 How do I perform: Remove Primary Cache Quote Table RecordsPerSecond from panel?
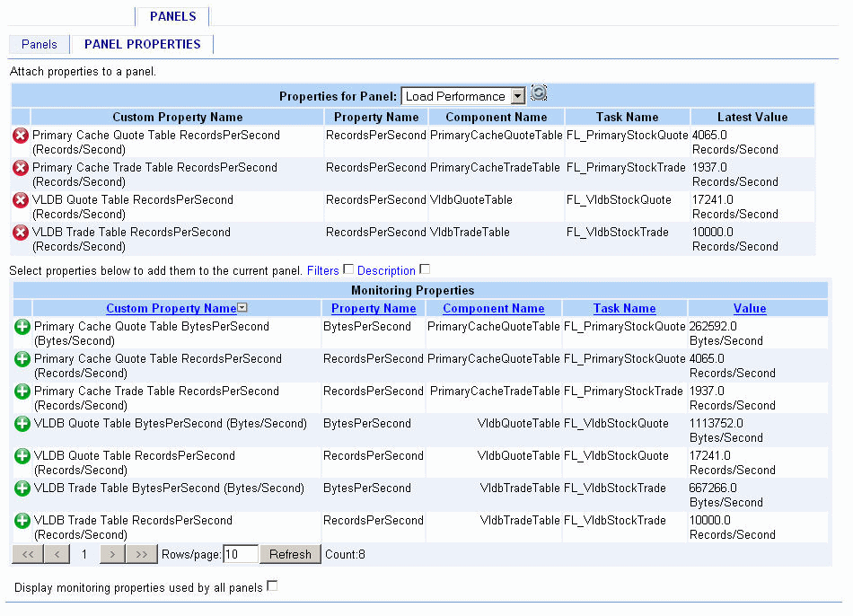point(21,136)
